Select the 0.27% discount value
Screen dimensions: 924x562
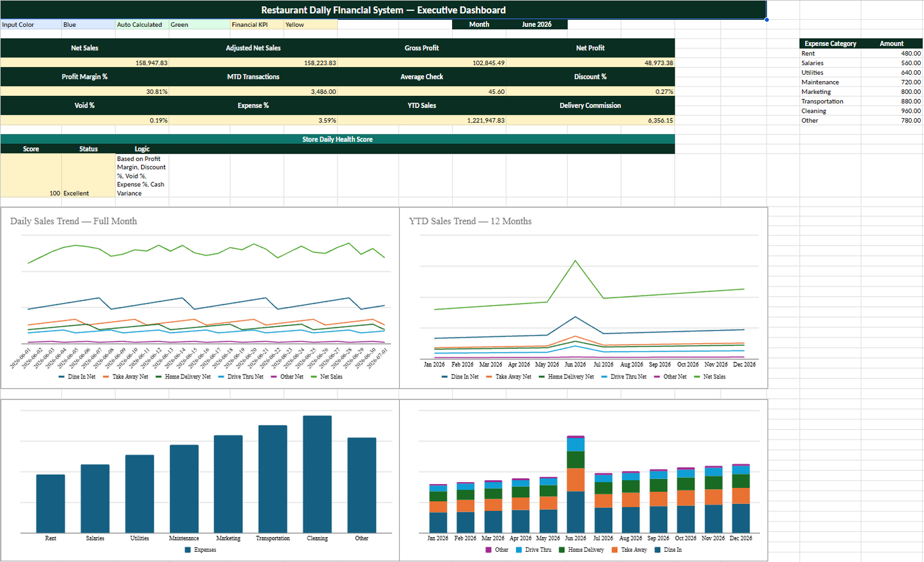590,91
